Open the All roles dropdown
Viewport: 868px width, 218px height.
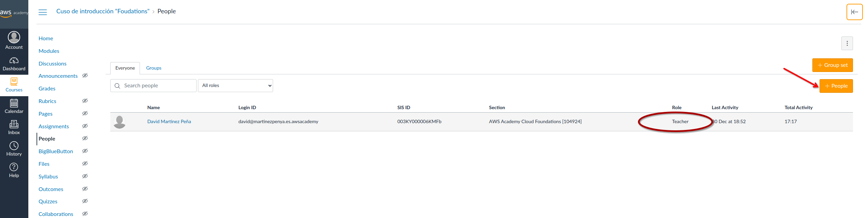click(236, 86)
